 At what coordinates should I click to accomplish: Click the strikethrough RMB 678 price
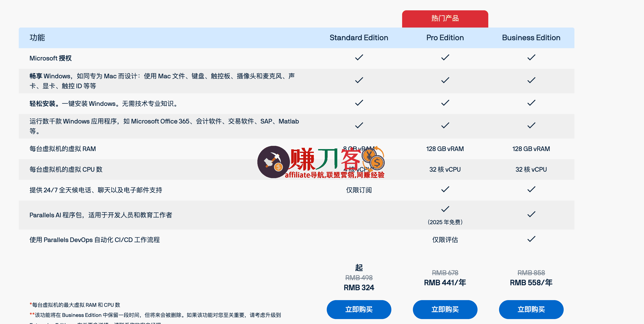(445, 273)
